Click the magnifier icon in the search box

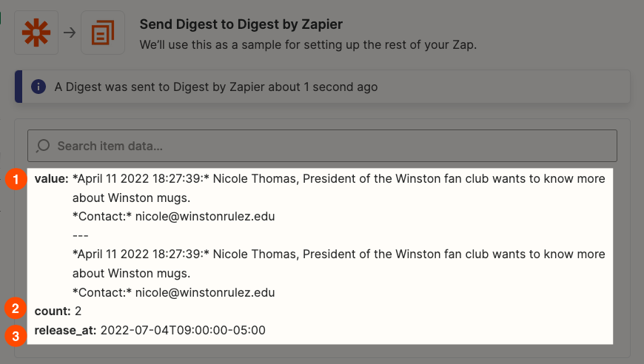[43, 146]
